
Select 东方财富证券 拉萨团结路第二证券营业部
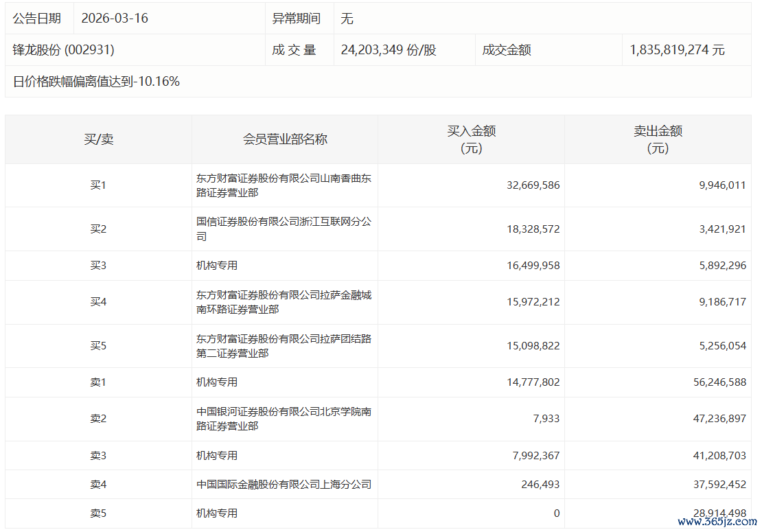click(x=284, y=346)
